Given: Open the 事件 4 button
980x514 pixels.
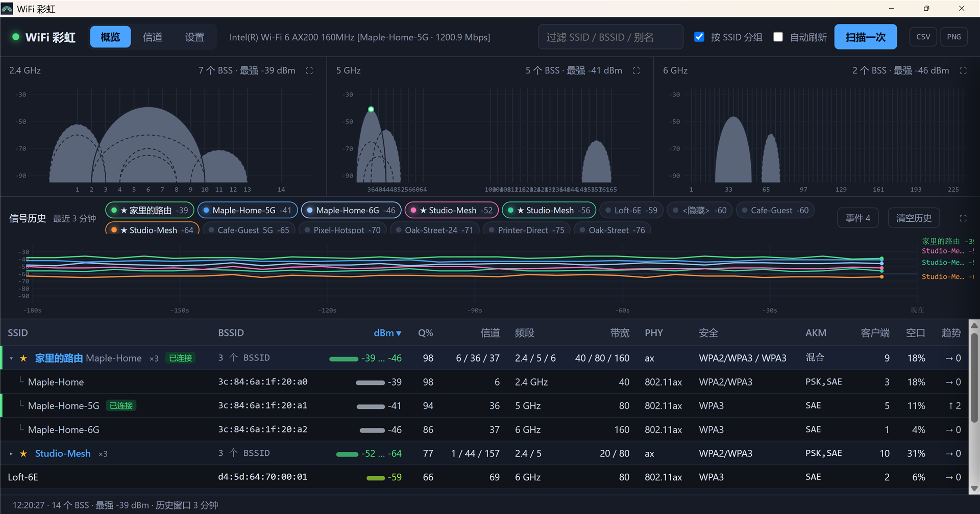Looking at the screenshot, I should (858, 218).
